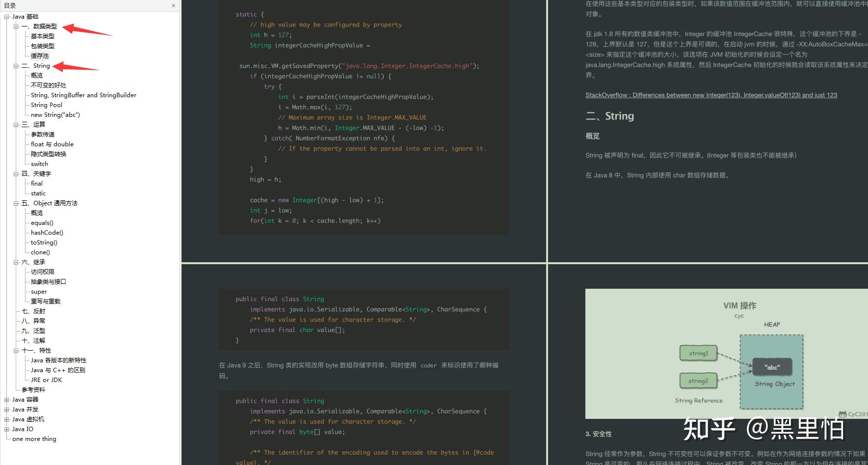The height and width of the screenshot is (465, 868).
Task: Open Java 各版本的新特性 outline entry
Action: click(58, 360)
